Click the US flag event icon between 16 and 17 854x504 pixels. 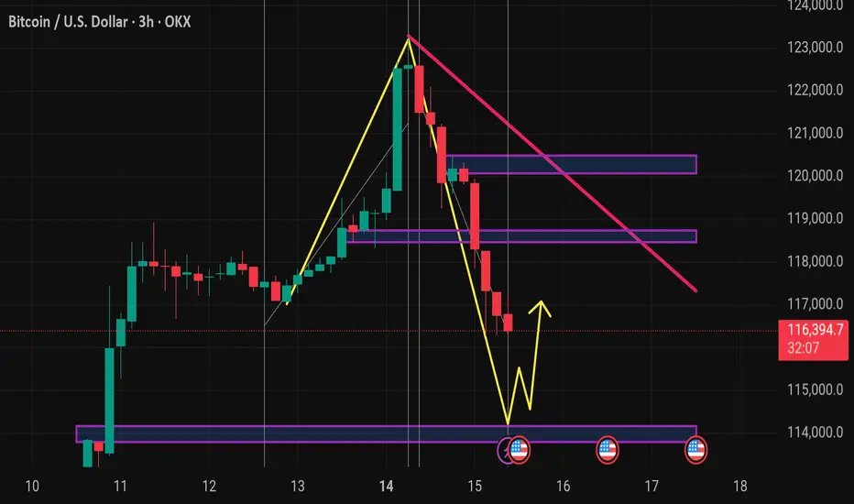(x=608, y=451)
